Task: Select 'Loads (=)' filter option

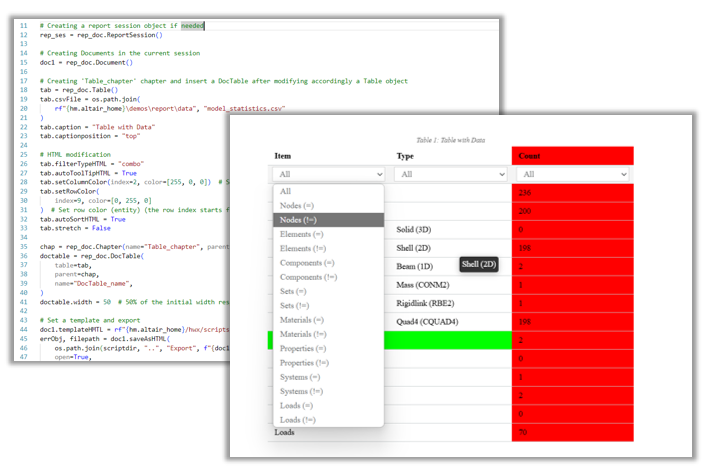Action: pos(328,406)
